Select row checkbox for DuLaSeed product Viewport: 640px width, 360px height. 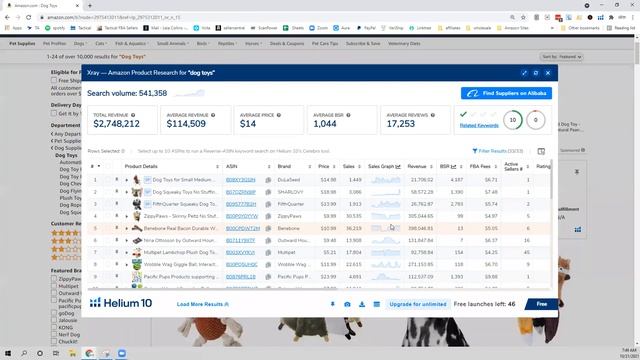click(108, 180)
